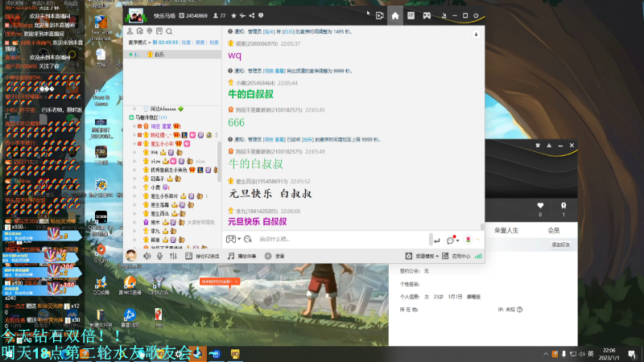
Task: Toggle the microphone icon in bottom bar
Action: (159, 256)
